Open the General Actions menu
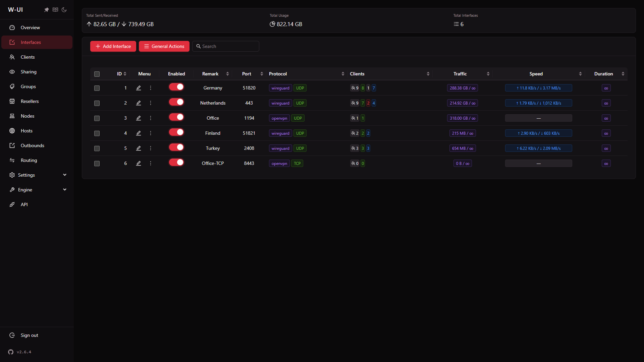 164,46
